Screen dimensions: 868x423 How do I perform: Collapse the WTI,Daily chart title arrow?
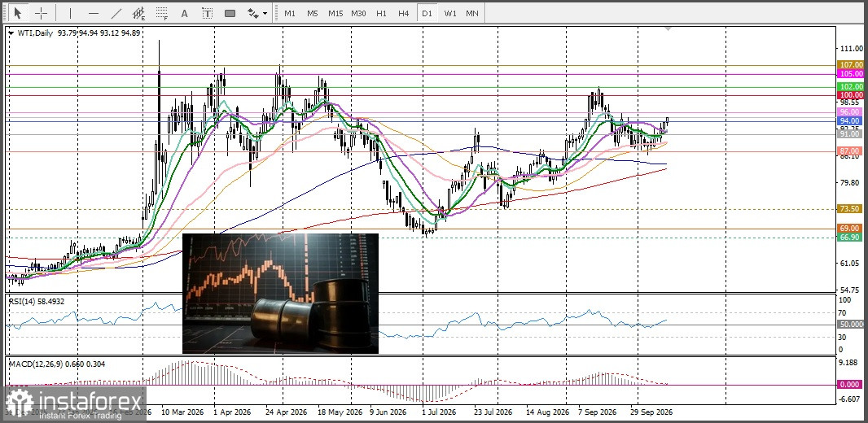(x=11, y=33)
